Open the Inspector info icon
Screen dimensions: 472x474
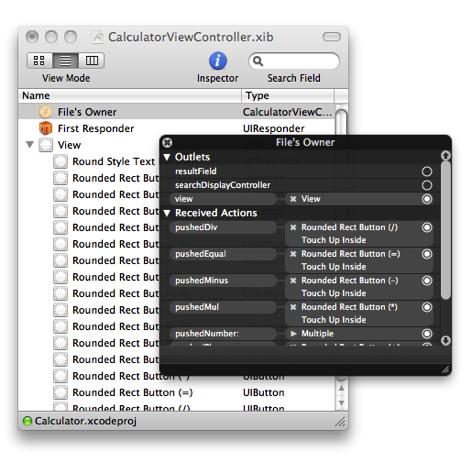coord(218,61)
